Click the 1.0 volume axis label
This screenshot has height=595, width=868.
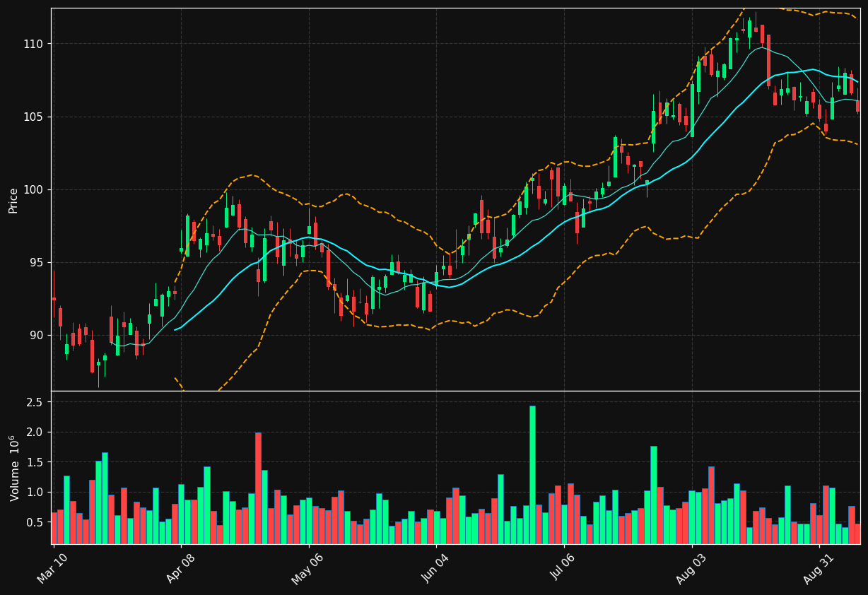tap(35, 492)
